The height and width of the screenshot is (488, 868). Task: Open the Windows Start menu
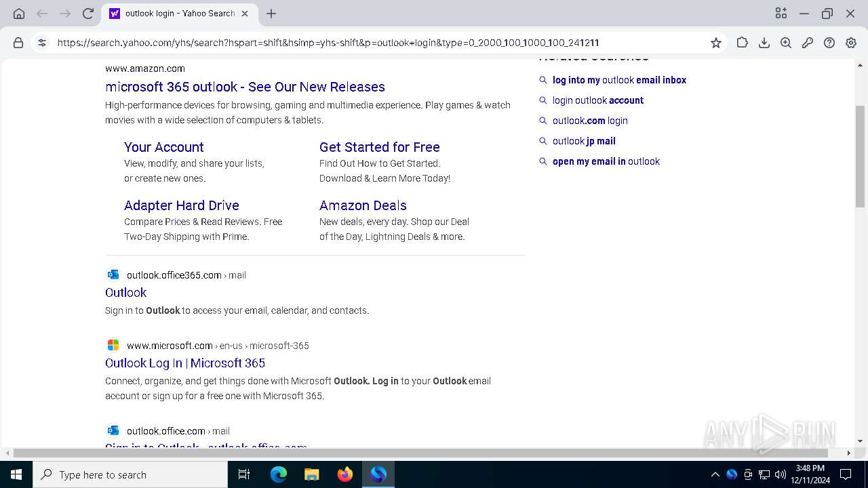(16, 474)
